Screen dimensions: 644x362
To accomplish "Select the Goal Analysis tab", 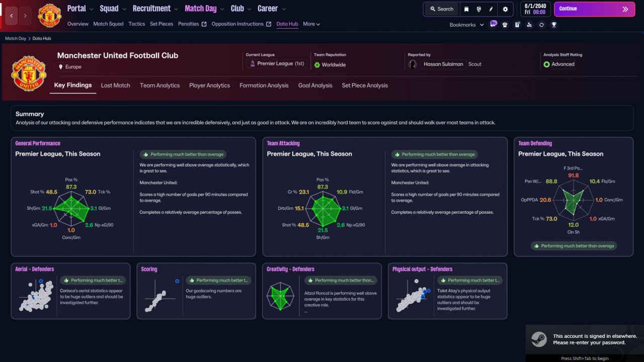I will click(x=315, y=85).
